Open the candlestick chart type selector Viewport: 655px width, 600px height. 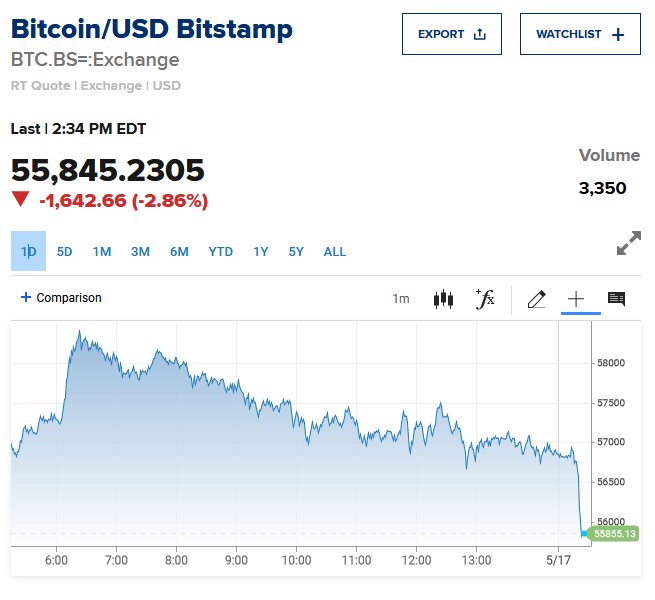(x=443, y=299)
